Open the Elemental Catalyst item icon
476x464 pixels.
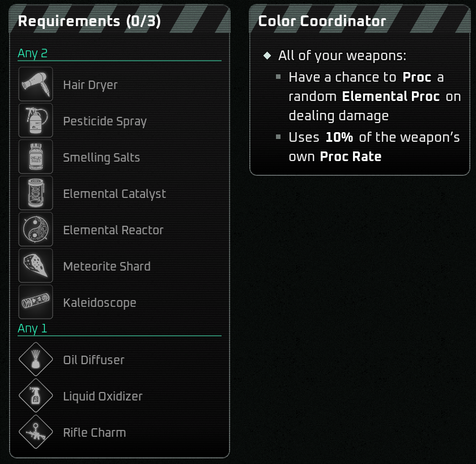click(36, 193)
